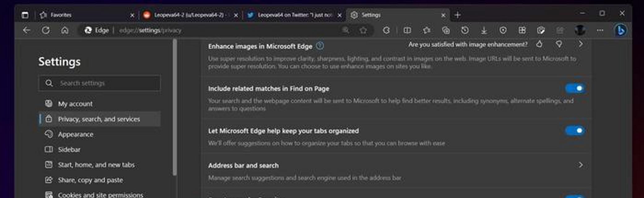Open the Home page
This screenshot has width=644, height=198.
point(65,30)
